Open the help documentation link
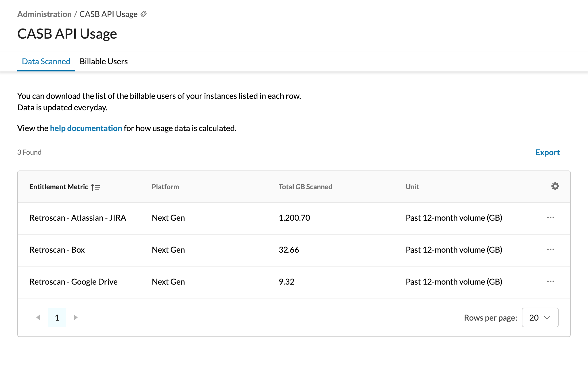Screen dimensions: 588x371 point(86,128)
